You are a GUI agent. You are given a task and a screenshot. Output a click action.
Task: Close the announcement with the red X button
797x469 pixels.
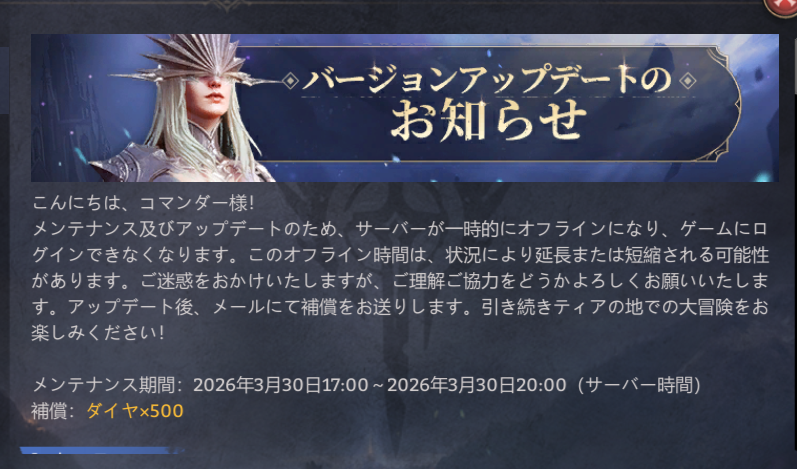tap(784, 7)
